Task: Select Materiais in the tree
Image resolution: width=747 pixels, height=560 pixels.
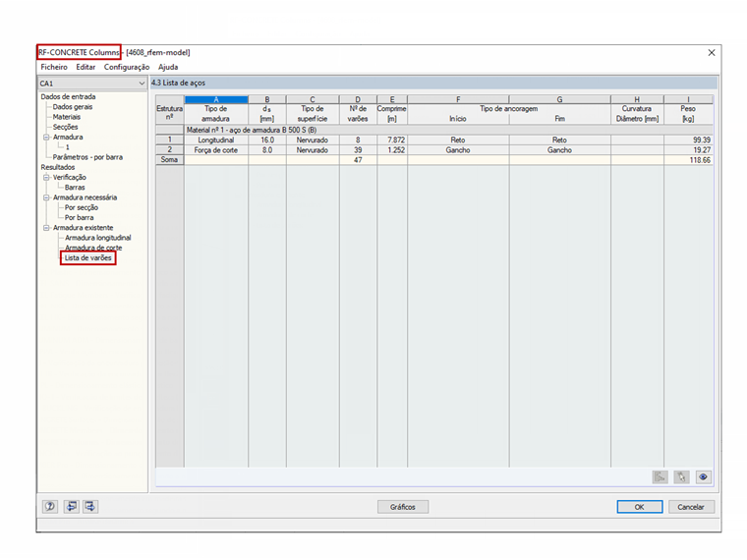Action: click(67, 117)
